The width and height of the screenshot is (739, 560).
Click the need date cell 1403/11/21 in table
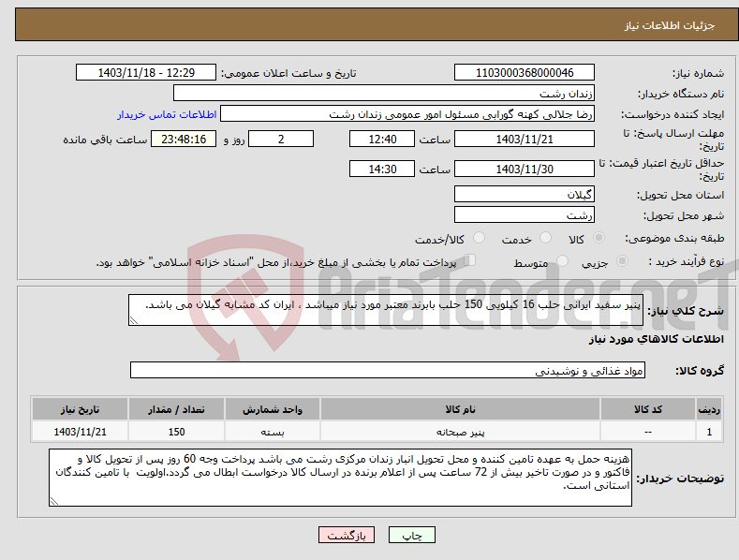[80, 432]
